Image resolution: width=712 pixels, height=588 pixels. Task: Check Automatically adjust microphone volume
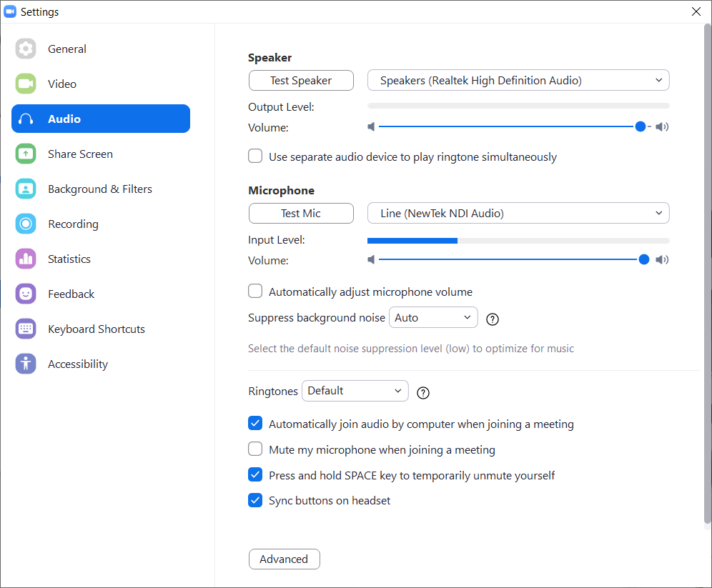tap(255, 291)
